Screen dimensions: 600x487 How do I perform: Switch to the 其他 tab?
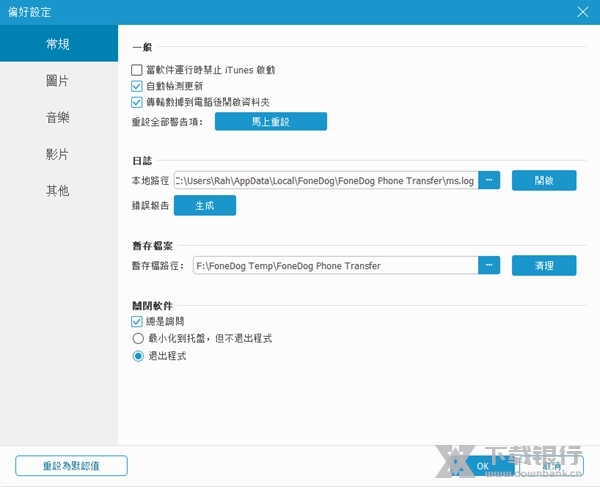[x=59, y=191]
